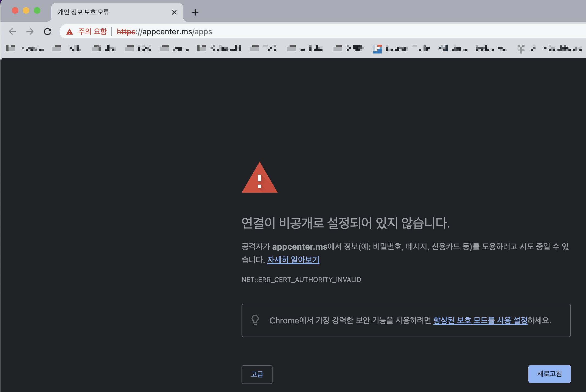586x392 pixels.
Task: Click the large red warning triangle on the page
Action: pyautogui.click(x=259, y=178)
